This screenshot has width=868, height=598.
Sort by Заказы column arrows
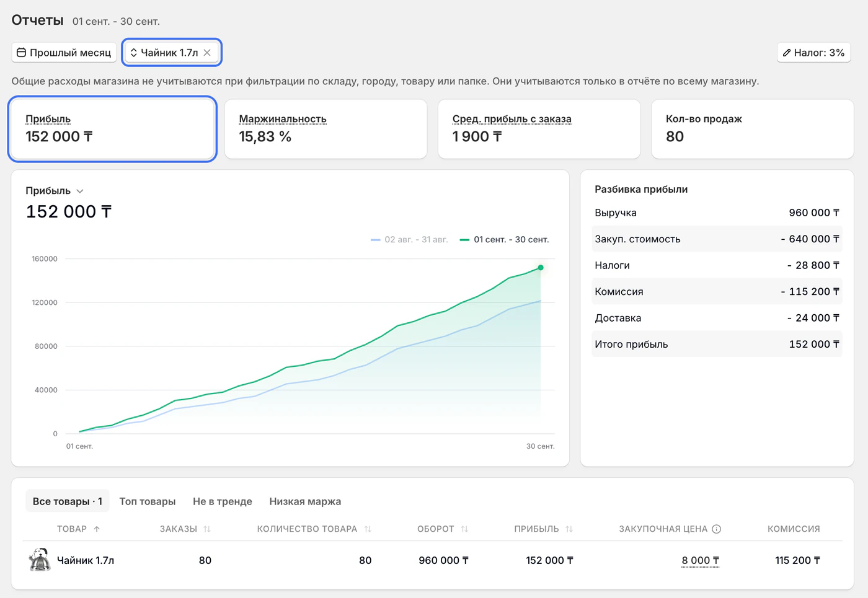207,529
